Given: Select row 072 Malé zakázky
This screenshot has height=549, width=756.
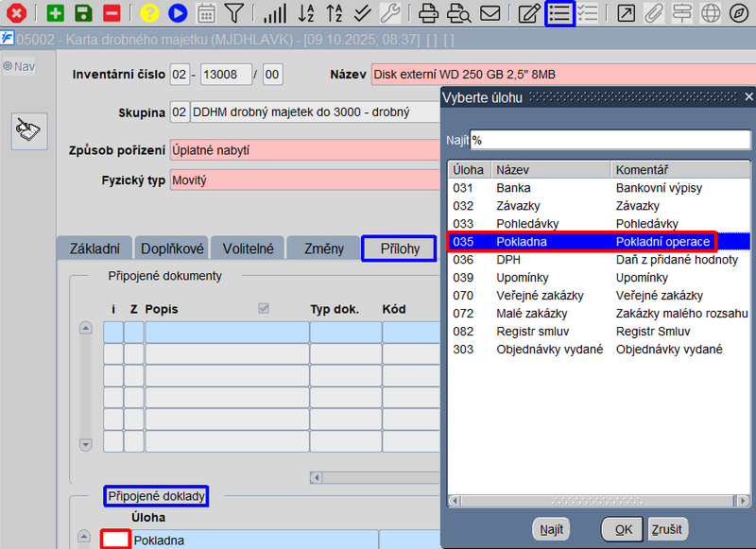Looking at the screenshot, I should click(599, 314).
